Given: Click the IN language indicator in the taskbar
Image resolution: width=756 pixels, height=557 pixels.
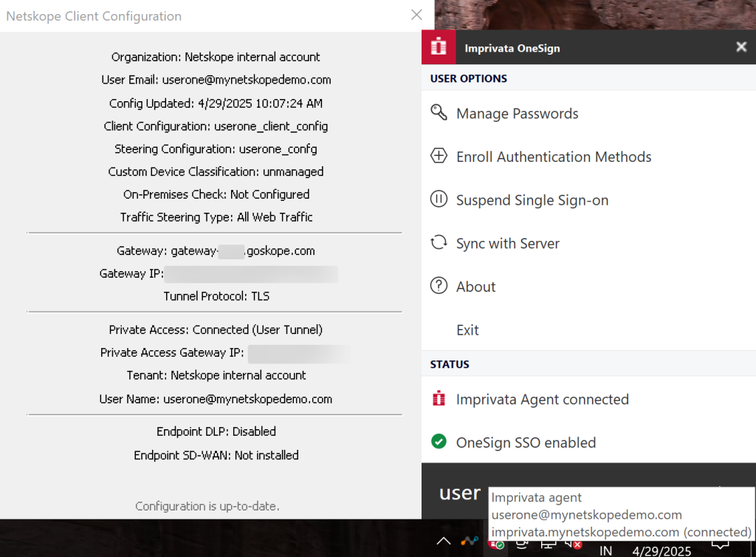Looking at the screenshot, I should click(605, 551).
